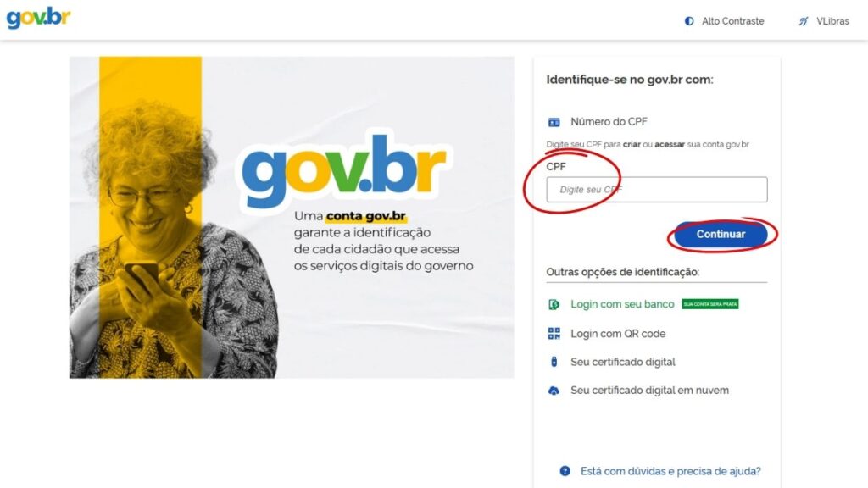Click the Número do CPF card icon

tap(554, 122)
